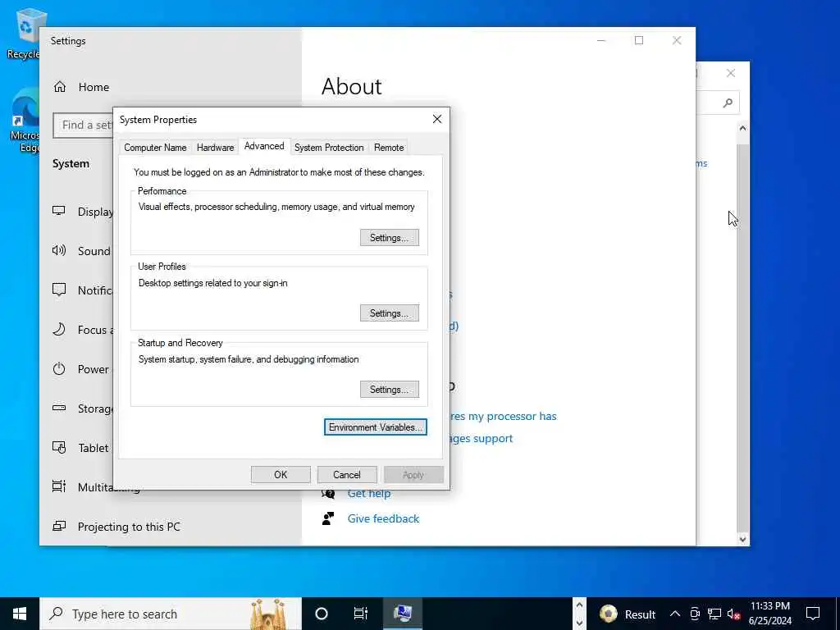Click processor features link in About page
This screenshot has width=840, height=630.
(x=504, y=416)
